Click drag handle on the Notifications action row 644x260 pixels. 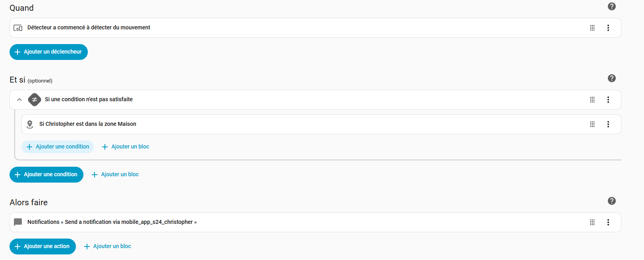click(x=592, y=222)
